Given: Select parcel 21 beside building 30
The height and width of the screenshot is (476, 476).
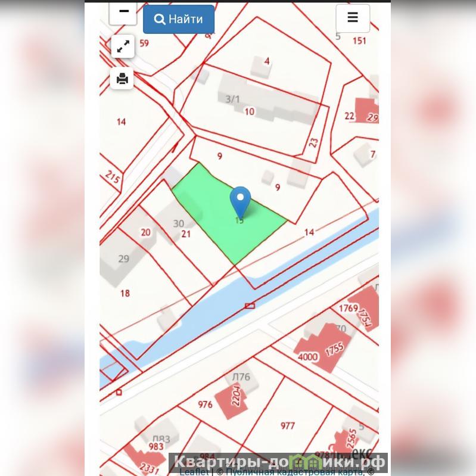Looking at the screenshot, I should pyautogui.click(x=186, y=234).
